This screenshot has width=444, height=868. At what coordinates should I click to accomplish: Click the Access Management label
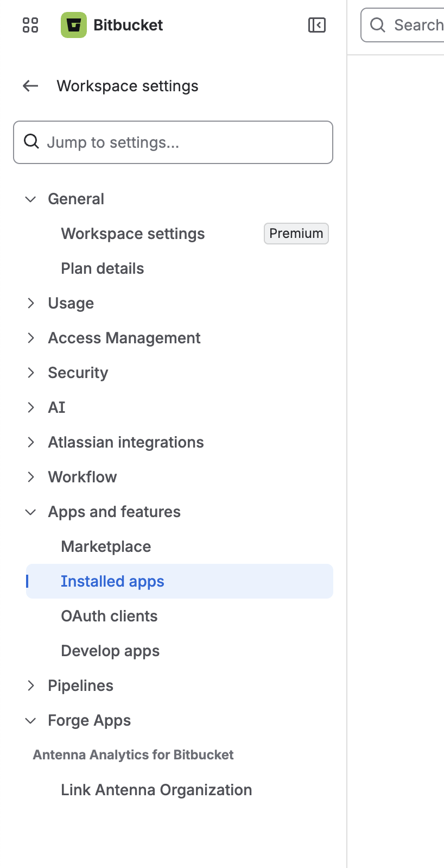point(124,338)
